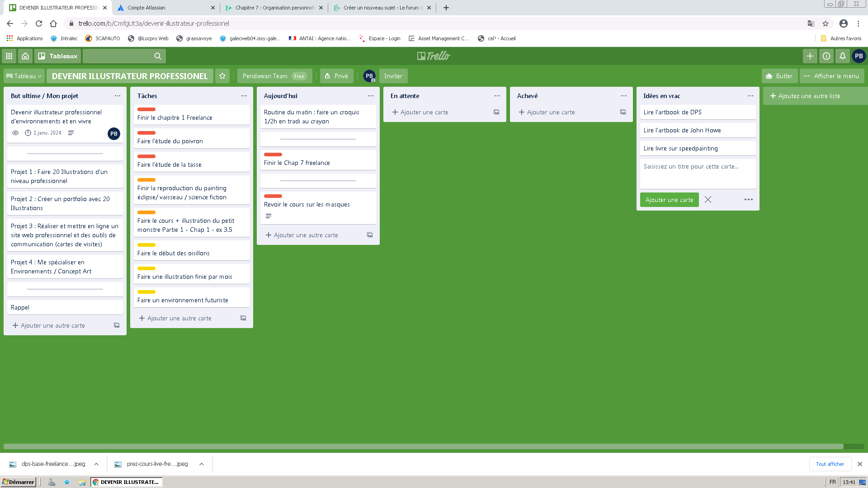Switch to the Compte Atlassian tab
The height and width of the screenshot is (488, 868).
(x=146, y=8)
